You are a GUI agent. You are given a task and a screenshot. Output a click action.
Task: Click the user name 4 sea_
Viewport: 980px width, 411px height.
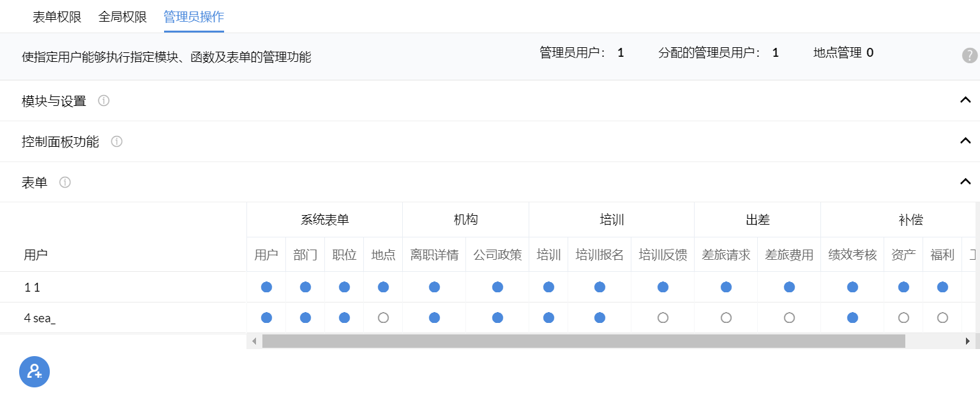point(40,318)
